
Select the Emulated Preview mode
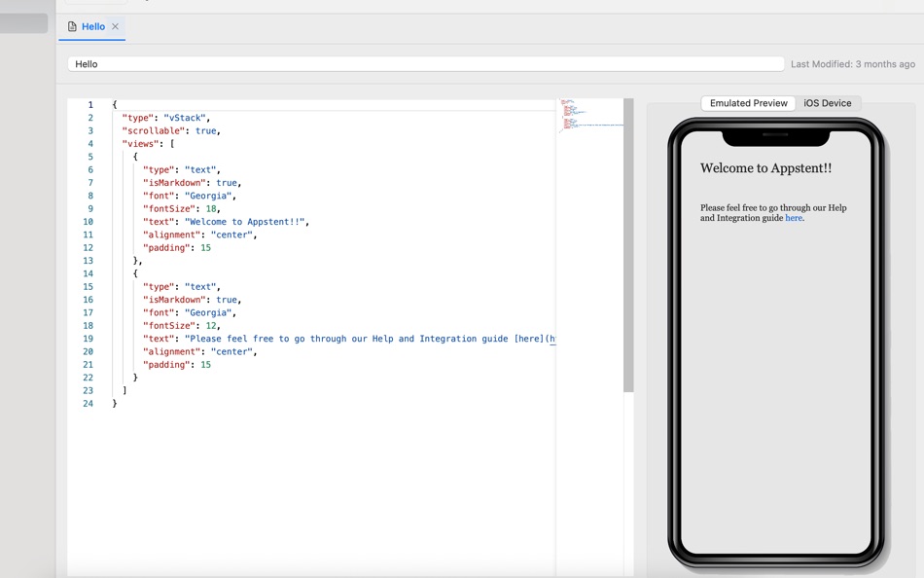[747, 103]
